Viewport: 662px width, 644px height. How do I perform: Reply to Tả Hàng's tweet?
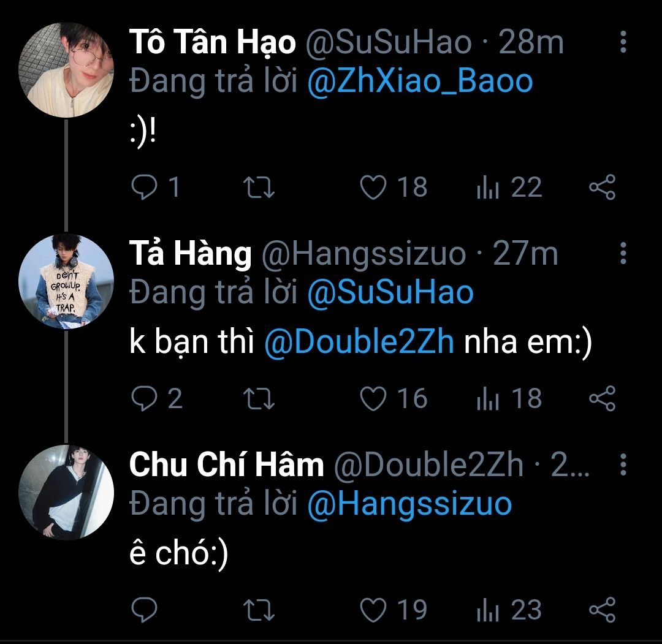145,399
